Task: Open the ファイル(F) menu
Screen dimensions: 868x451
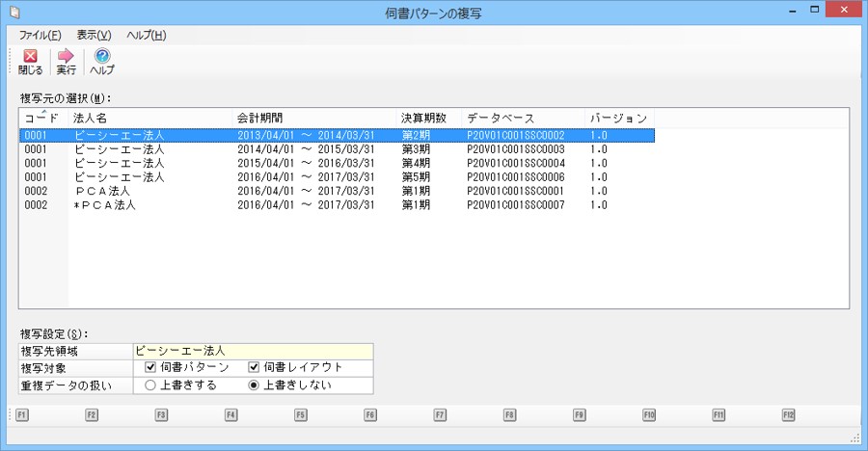Action: click(x=41, y=36)
